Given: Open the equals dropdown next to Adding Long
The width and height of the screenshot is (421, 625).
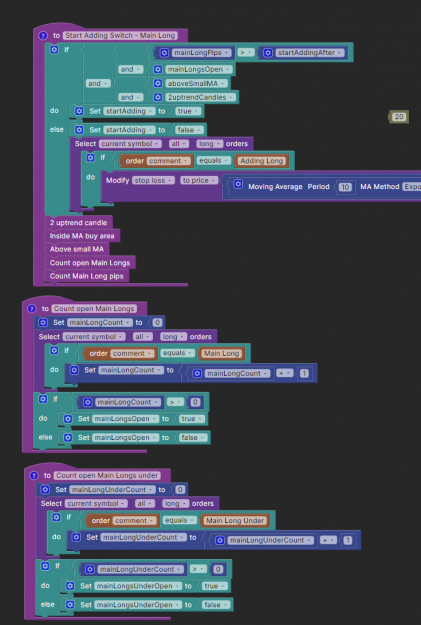Looking at the screenshot, I should point(213,161).
